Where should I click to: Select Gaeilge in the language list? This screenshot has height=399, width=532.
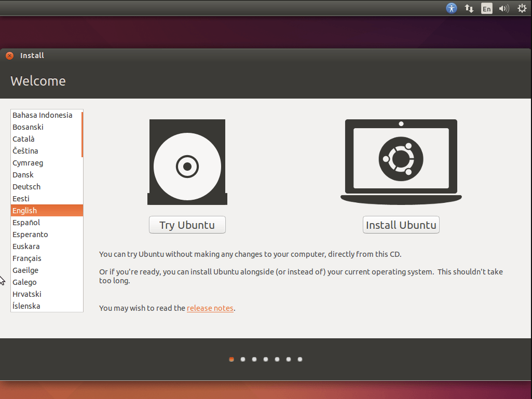click(x=46, y=270)
